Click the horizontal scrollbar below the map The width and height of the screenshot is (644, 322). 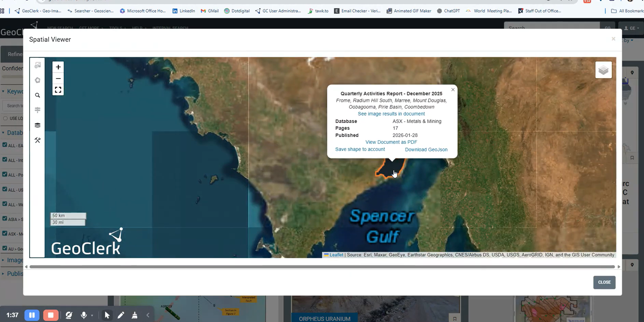[x=322, y=267]
